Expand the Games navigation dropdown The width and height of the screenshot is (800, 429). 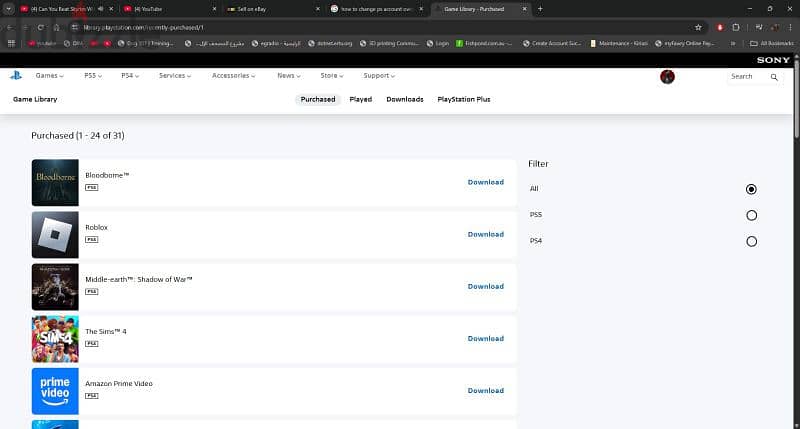pyautogui.click(x=49, y=75)
